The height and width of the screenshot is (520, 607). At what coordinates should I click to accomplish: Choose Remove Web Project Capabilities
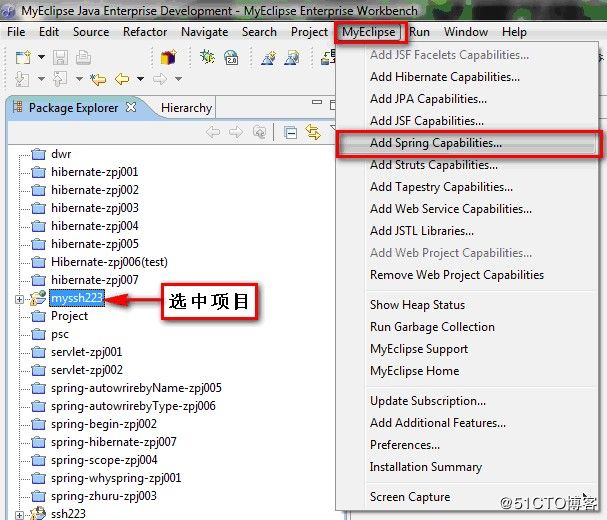pos(467,275)
